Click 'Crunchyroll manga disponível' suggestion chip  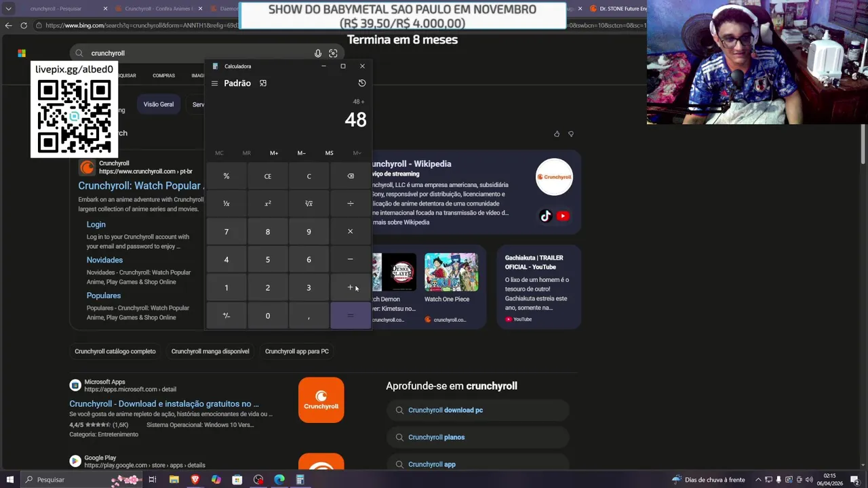tap(210, 351)
